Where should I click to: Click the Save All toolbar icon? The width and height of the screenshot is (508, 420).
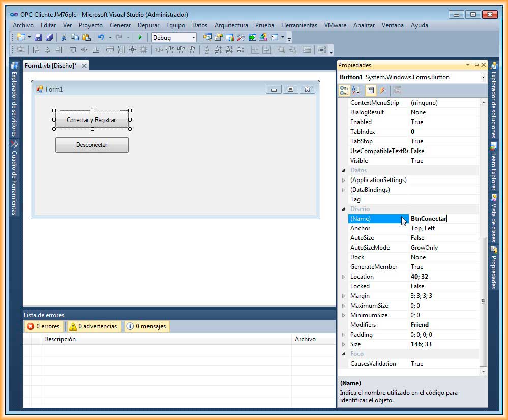49,37
